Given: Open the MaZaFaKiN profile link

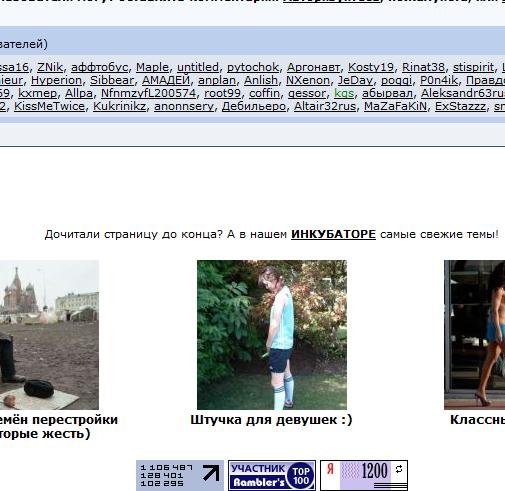Looking at the screenshot, I should coord(395,106).
